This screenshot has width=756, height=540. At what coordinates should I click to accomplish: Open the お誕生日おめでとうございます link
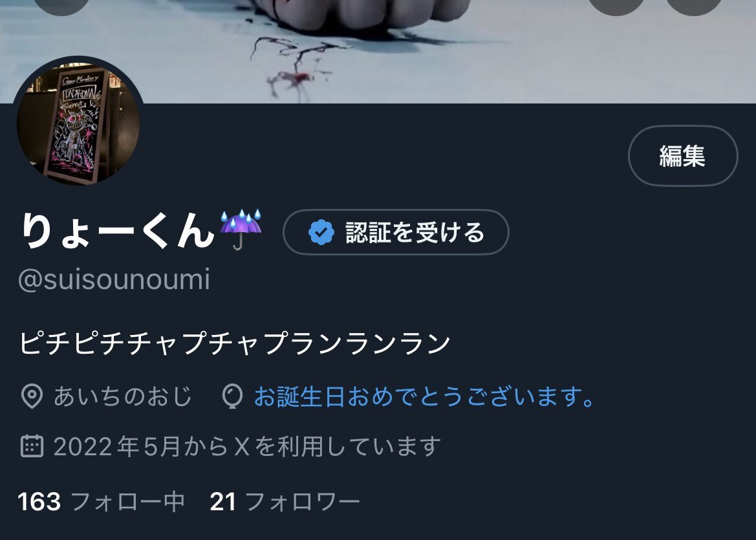pos(424,396)
